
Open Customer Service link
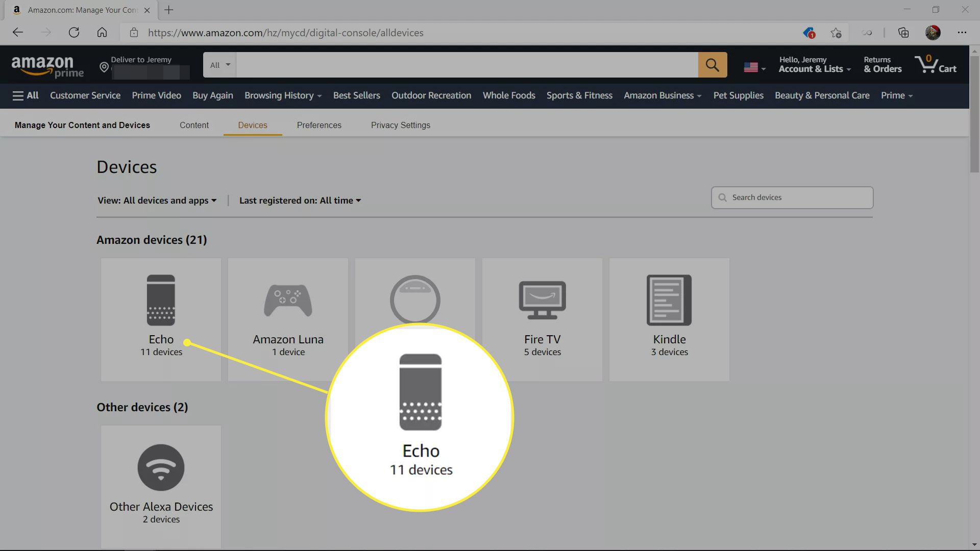click(x=85, y=95)
